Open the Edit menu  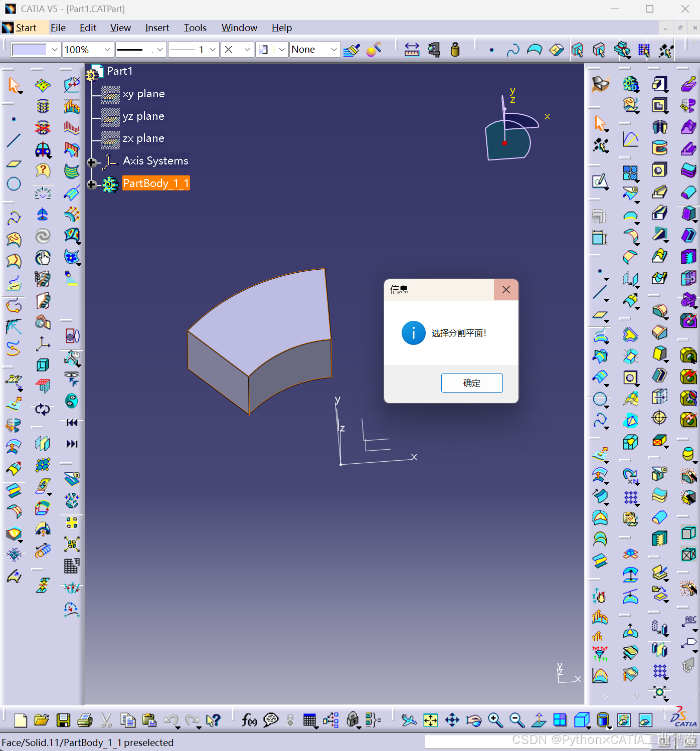[88, 28]
